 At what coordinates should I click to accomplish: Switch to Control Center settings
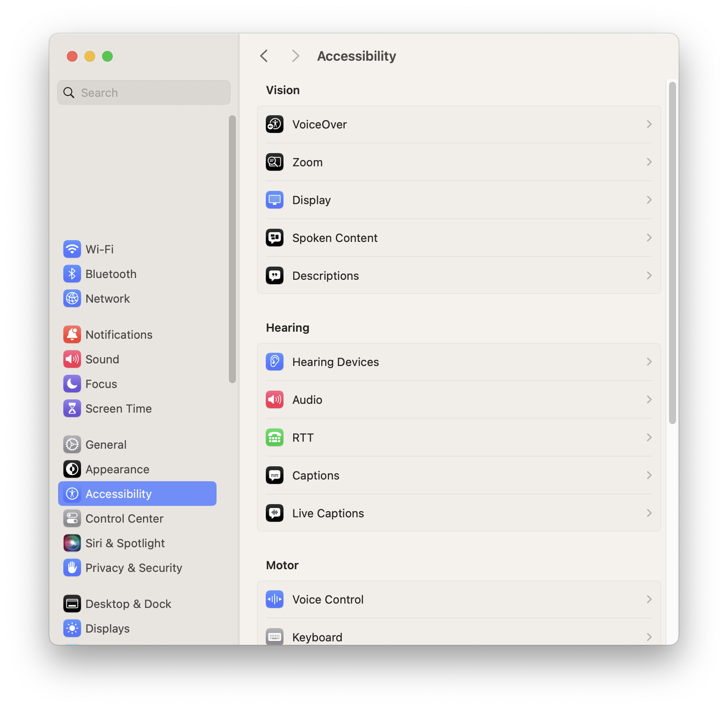[124, 519]
